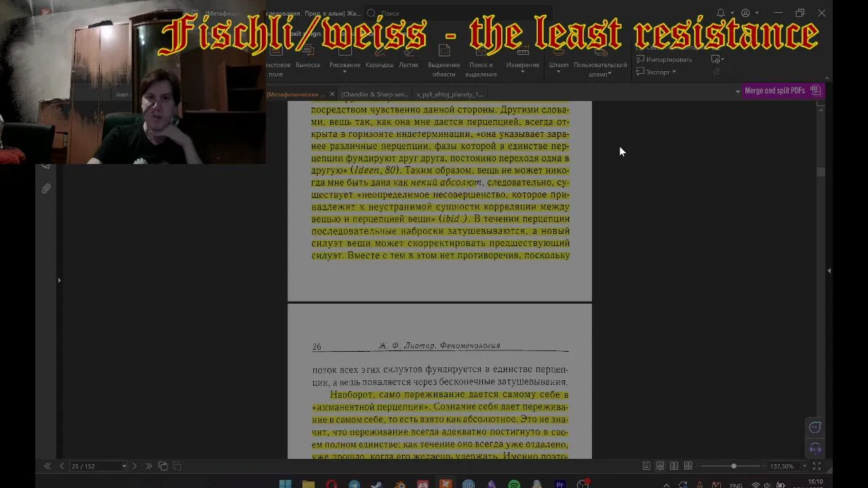Enable continuous facing view mode
Screen dimensions: 868x488
(x=688, y=466)
